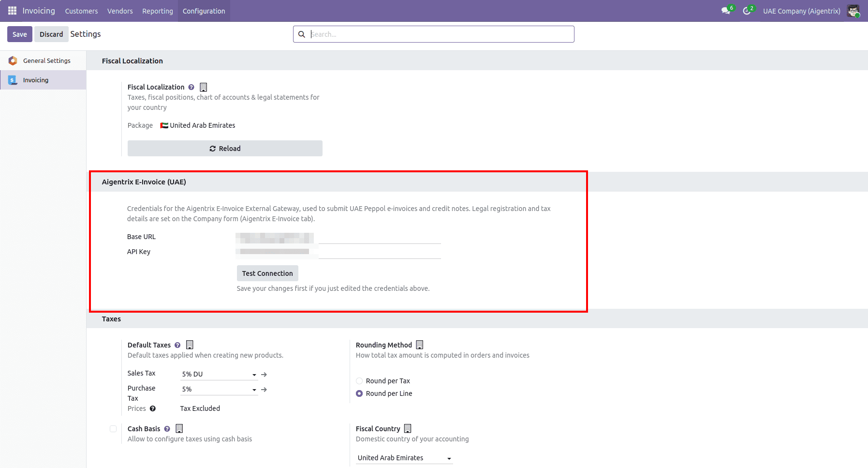
Task: Open the Vendors menu
Action: [x=120, y=11]
